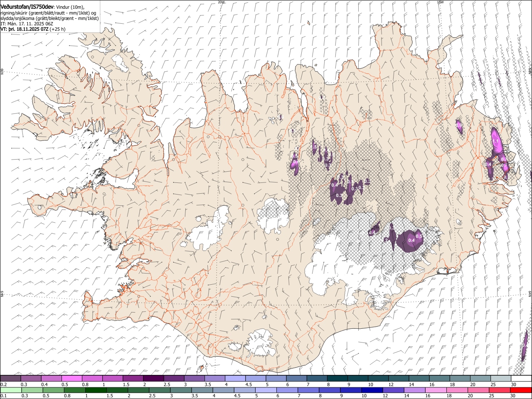The image size is (532, 399).
Task: Select the grayish-purple 0.2 swatch in the top legend row
Action: 11,378
